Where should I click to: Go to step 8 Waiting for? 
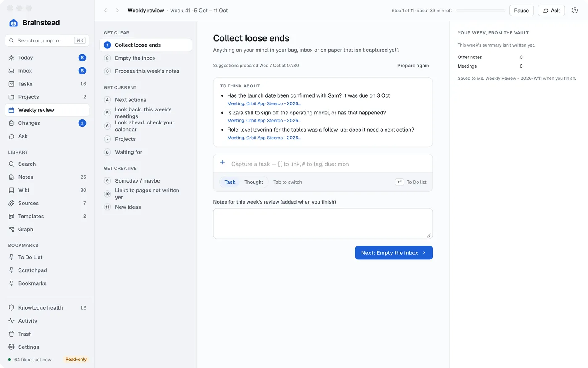tap(145, 152)
